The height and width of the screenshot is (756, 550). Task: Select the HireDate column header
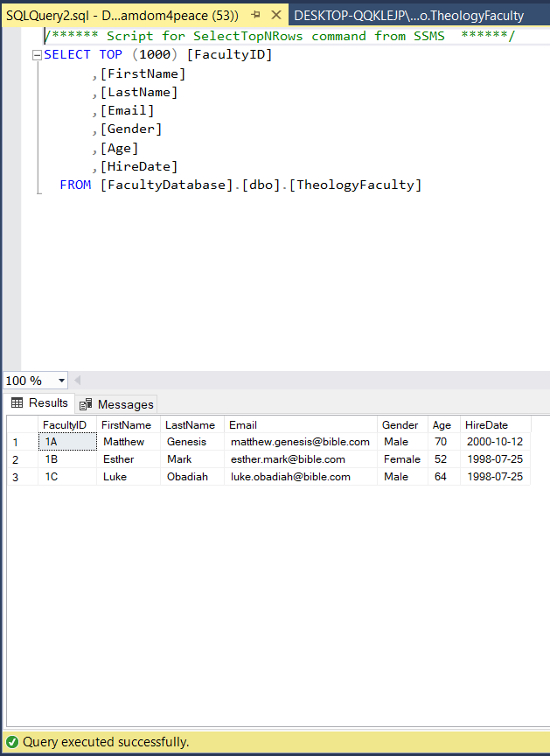pyautogui.click(x=496, y=424)
